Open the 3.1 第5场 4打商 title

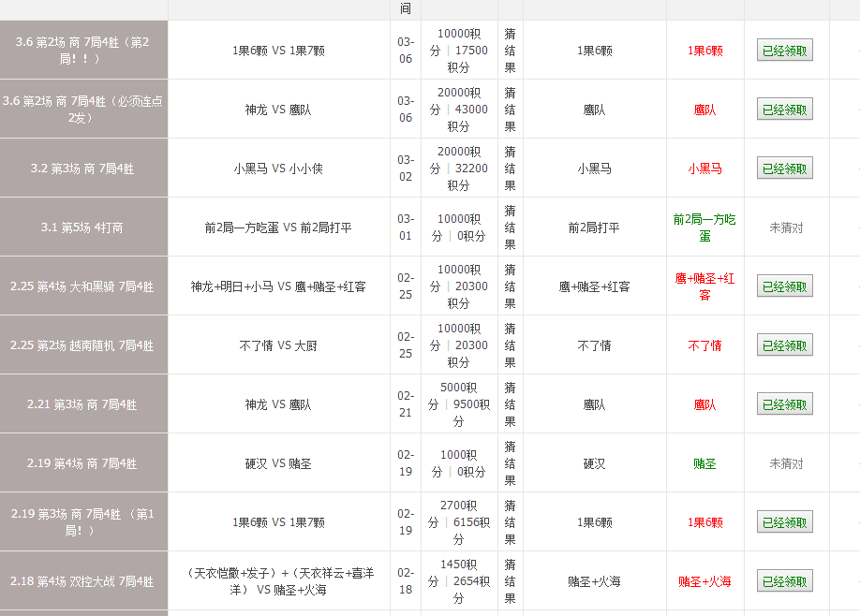82,227
